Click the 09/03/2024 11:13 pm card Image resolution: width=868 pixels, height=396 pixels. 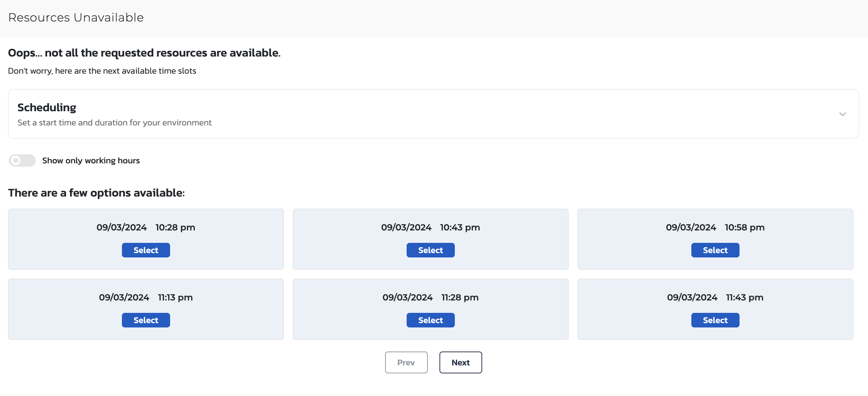pos(146,297)
